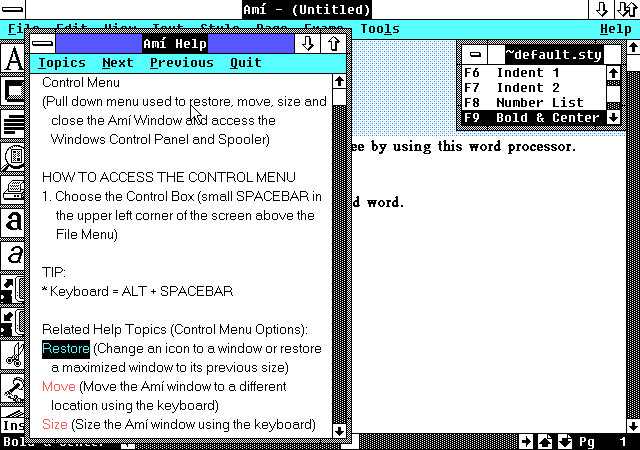Click the word 'processor.' in document
The height and width of the screenshot is (450, 640).
[x=542, y=147]
